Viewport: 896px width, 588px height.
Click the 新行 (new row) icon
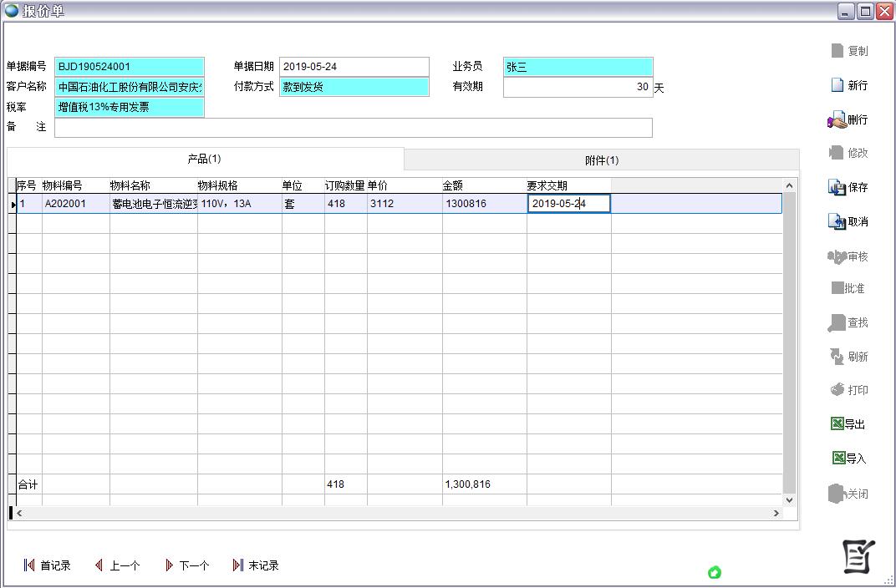point(837,85)
